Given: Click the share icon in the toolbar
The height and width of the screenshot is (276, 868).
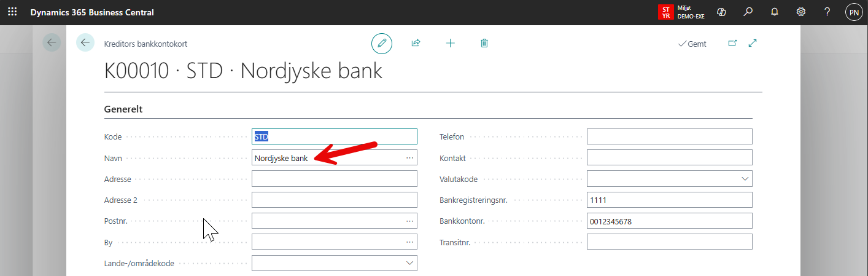Looking at the screenshot, I should (x=416, y=43).
